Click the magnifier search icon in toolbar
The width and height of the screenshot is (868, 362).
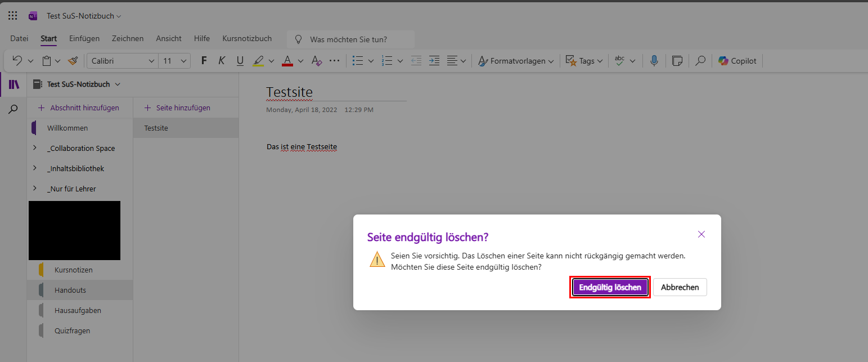pyautogui.click(x=700, y=61)
